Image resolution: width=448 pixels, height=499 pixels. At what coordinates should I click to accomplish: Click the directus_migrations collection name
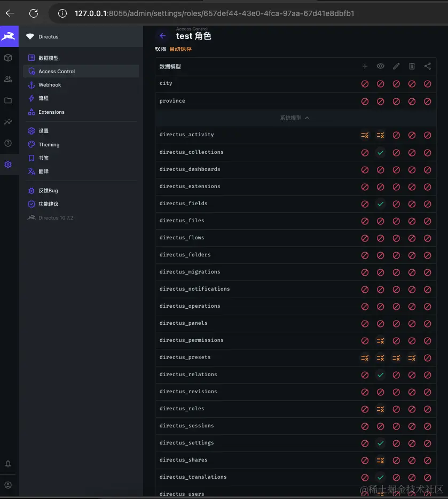[x=190, y=272]
